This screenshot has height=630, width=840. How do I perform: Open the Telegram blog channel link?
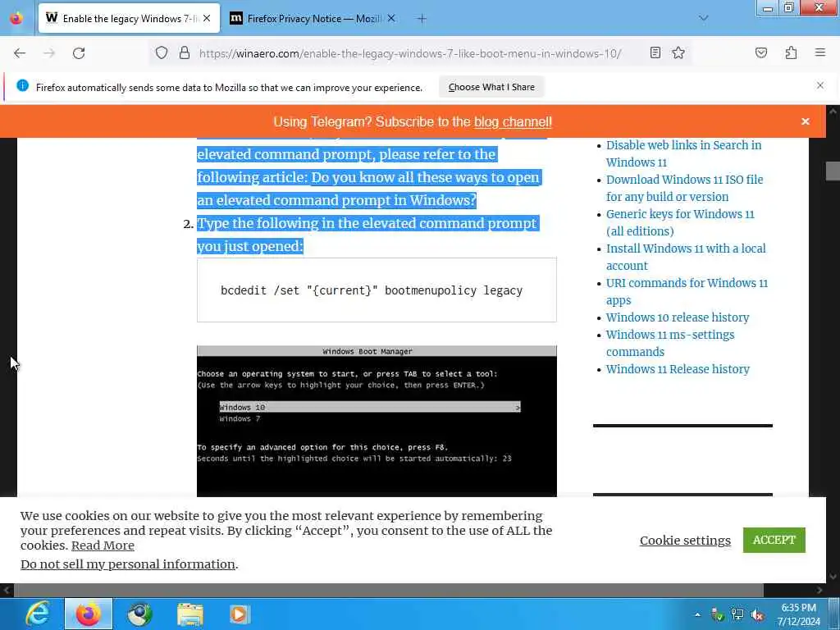pos(513,122)
